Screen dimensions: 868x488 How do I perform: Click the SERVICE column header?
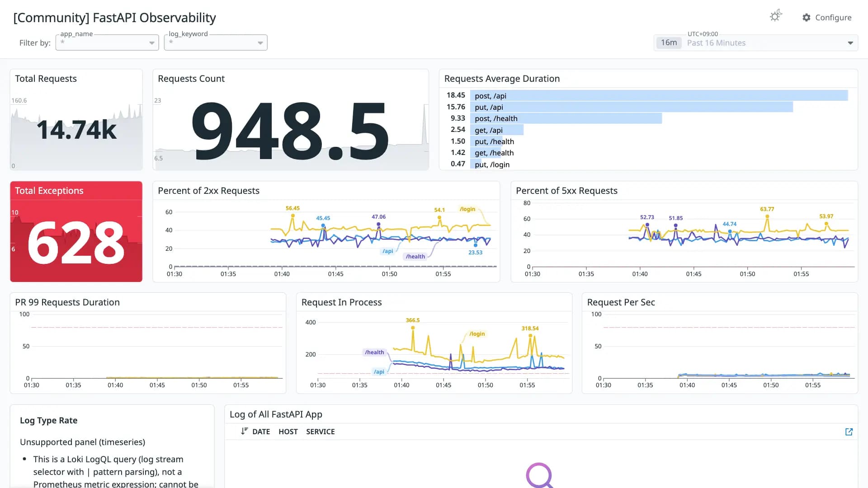(x=321, y=432)
